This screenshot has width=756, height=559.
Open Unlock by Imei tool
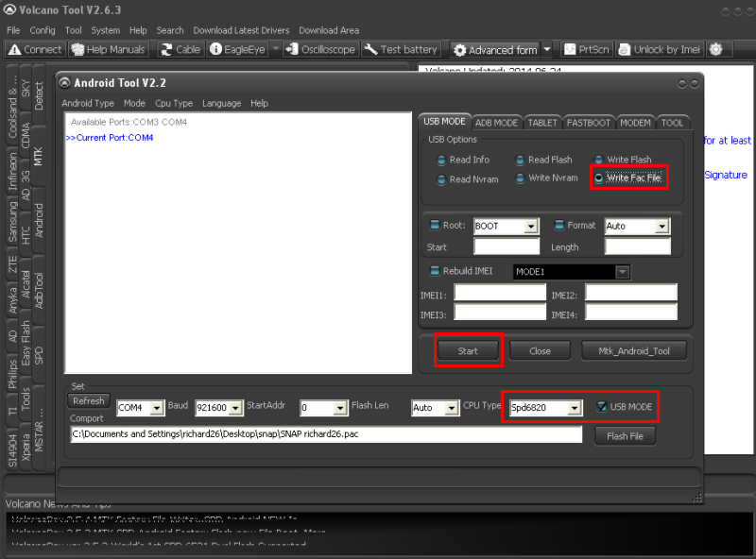(x=659, y=49)
